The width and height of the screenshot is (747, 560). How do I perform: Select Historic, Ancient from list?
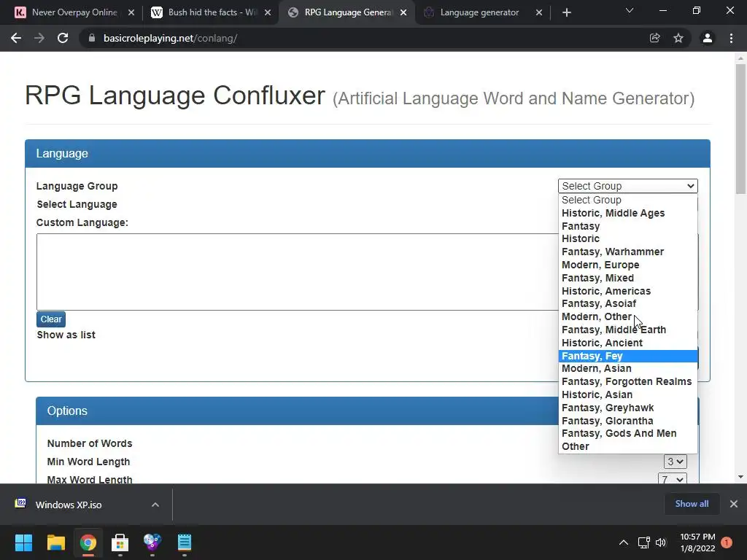627,343
